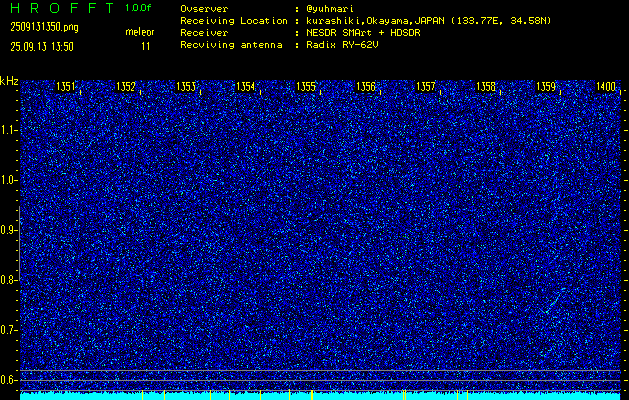Click the 1353 time marker

click(x=186, y=87)
